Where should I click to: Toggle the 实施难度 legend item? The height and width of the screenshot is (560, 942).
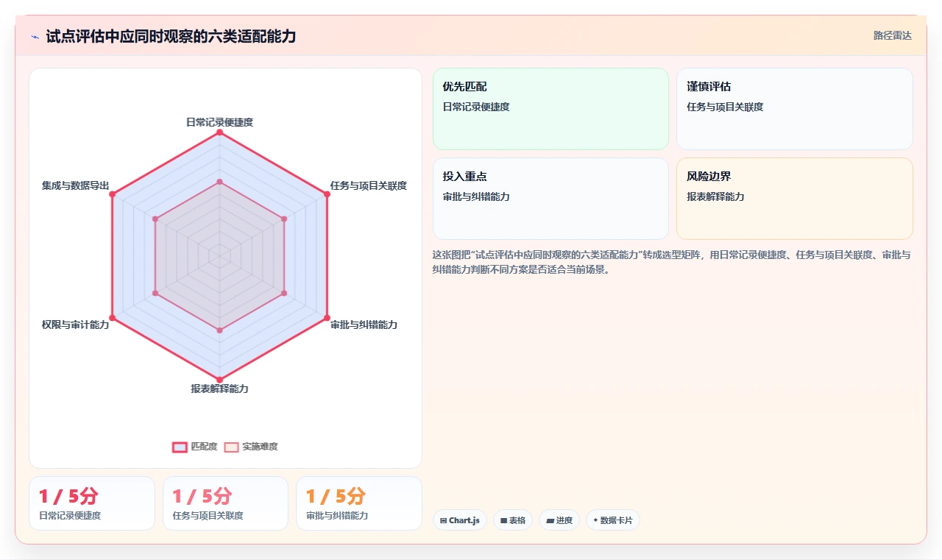click(251, 447)
